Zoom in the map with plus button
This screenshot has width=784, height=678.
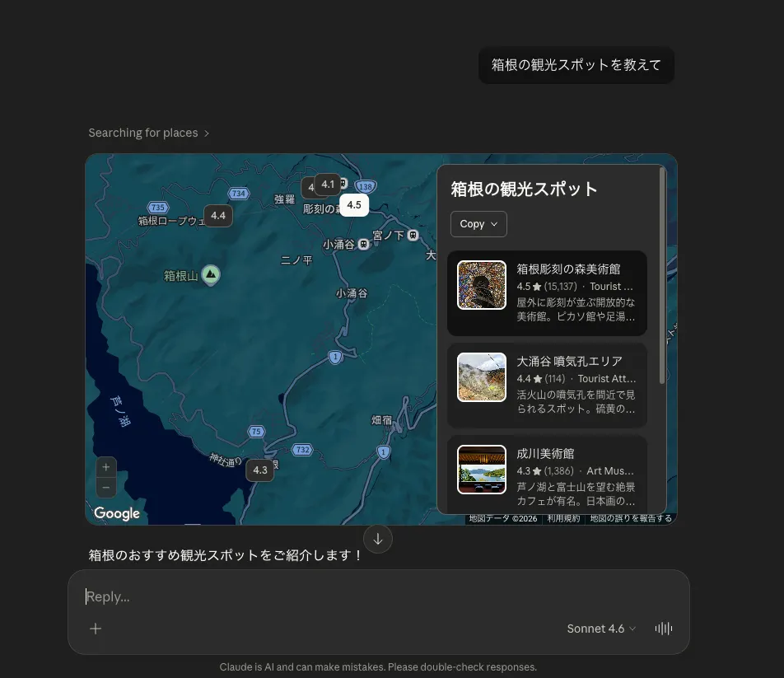pos(106,467)
